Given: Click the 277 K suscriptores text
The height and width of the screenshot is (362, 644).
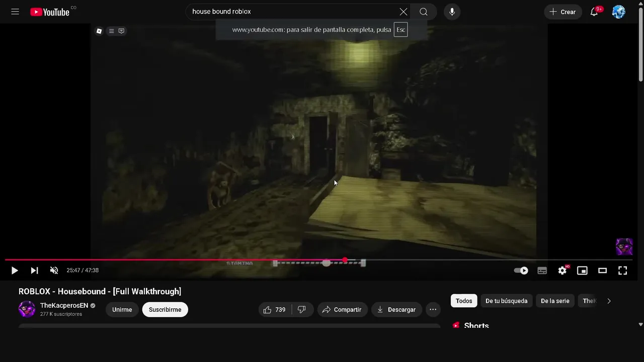Looking at the screenshot, I should [x=61, y=314].
